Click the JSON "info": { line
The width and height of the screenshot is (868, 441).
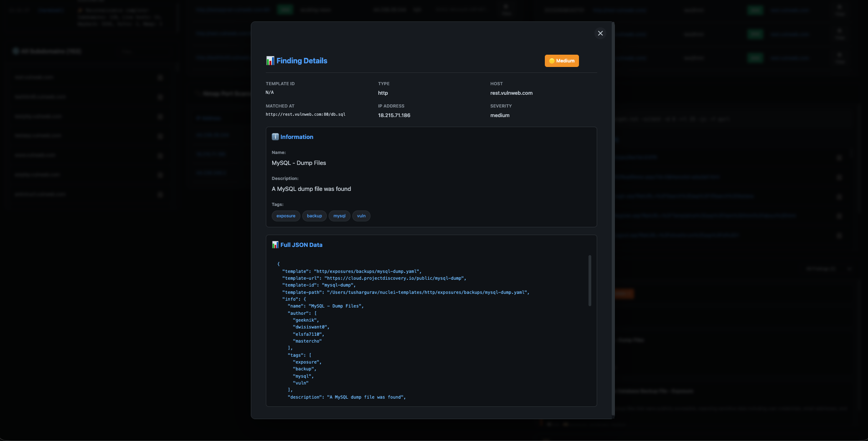pos(294,299)
